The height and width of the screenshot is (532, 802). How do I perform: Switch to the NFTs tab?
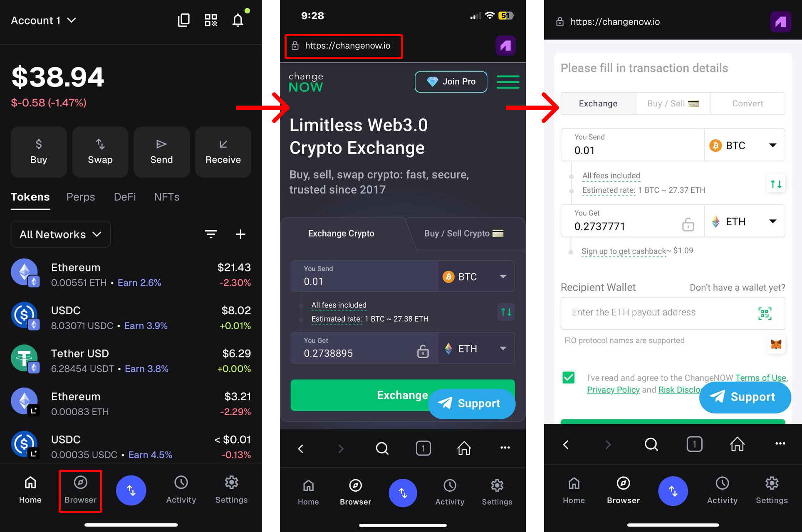tap(166, 197)
